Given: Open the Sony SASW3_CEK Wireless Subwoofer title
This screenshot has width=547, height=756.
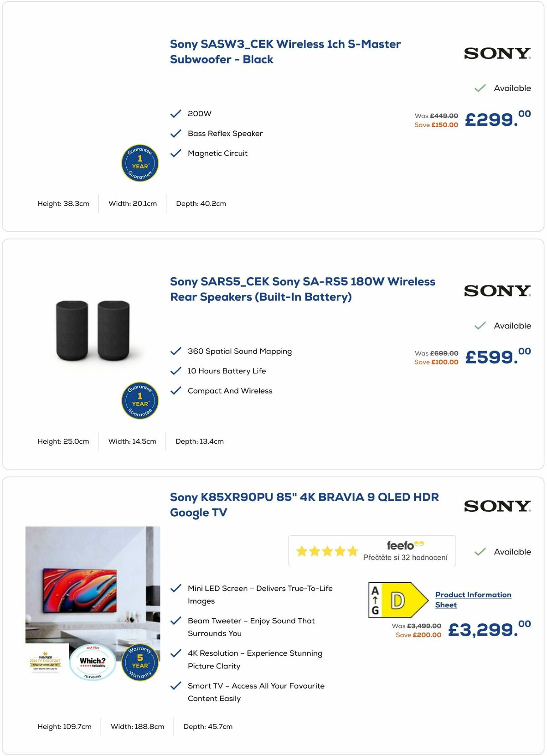Looking at the screenshot, I should (x=285, y=51).
